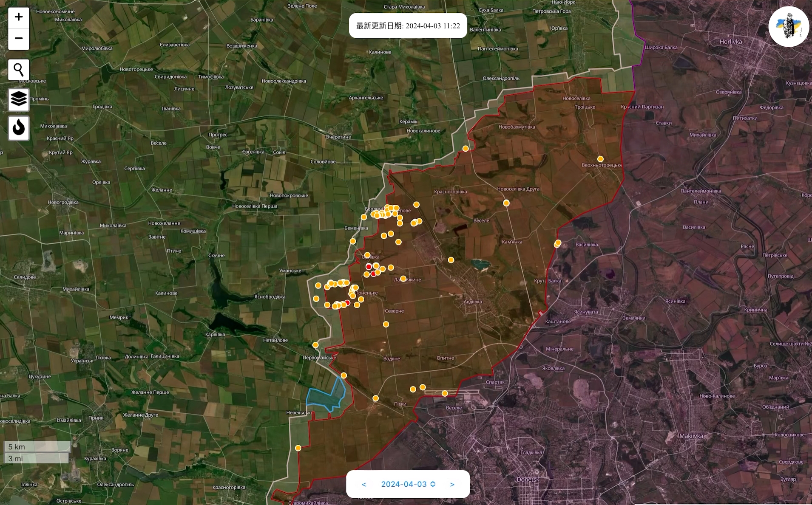This screenshot has width=812, height=505.
Task: Click the Авдіївка town label
Action: [473, 302]
